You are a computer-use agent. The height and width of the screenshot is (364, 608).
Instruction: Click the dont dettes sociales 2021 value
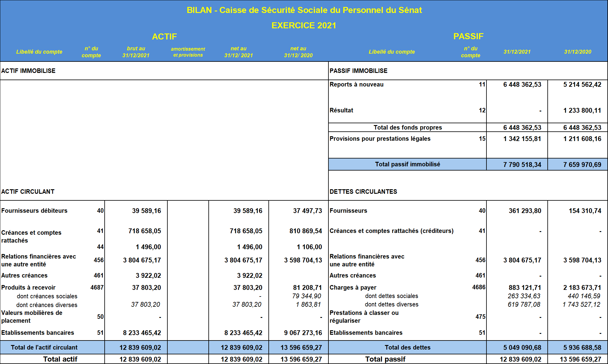524,296
